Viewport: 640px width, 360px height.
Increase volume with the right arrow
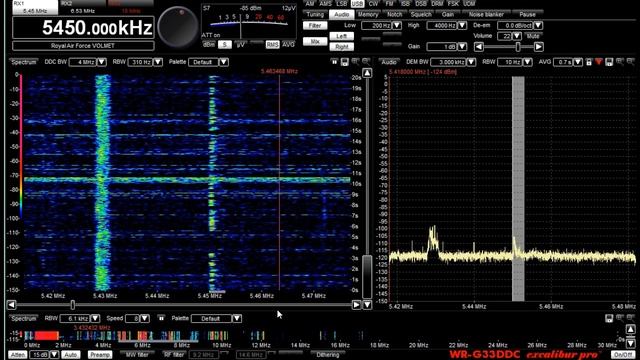pyautogui.click(x=539, y=47)
